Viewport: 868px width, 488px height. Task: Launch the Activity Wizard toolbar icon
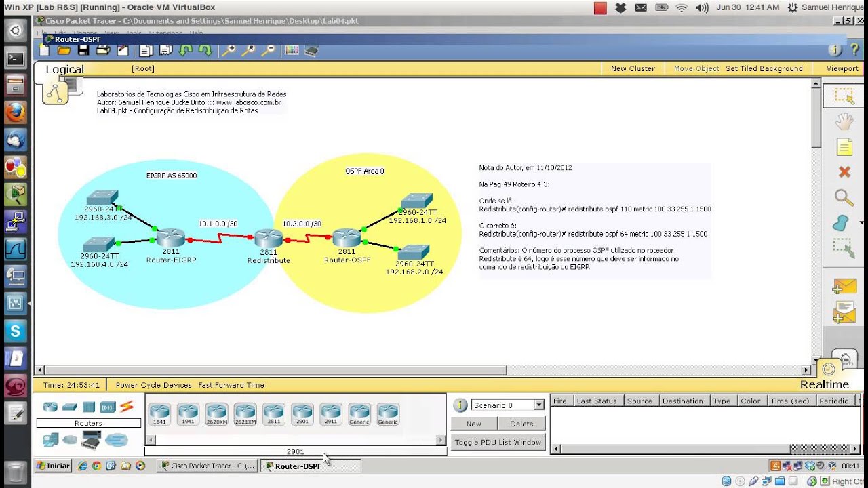(x=123, y=50)
